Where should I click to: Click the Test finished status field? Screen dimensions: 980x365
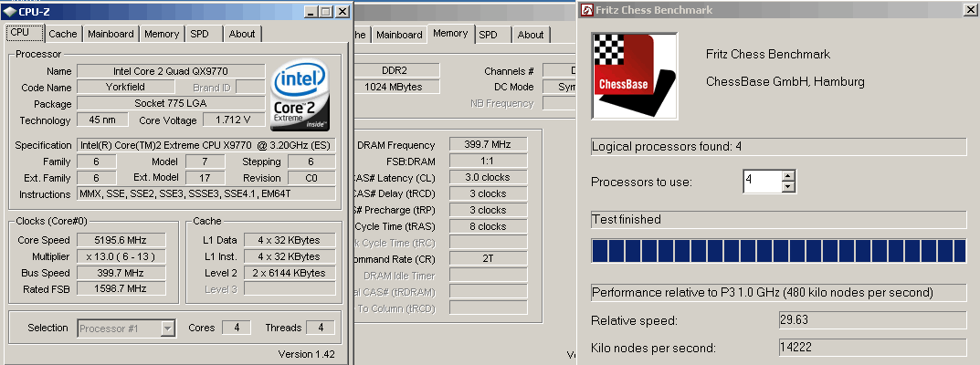pos(779,220)
